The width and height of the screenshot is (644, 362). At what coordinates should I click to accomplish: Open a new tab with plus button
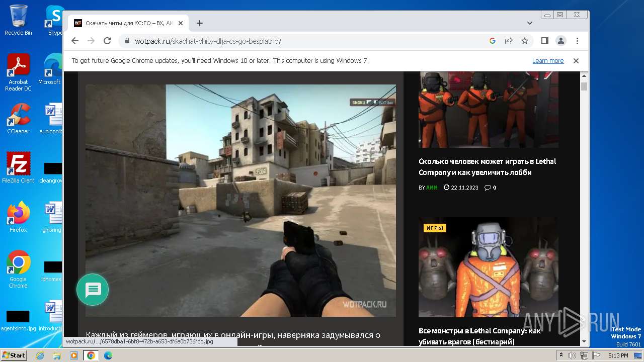click(x=200, y=23)
